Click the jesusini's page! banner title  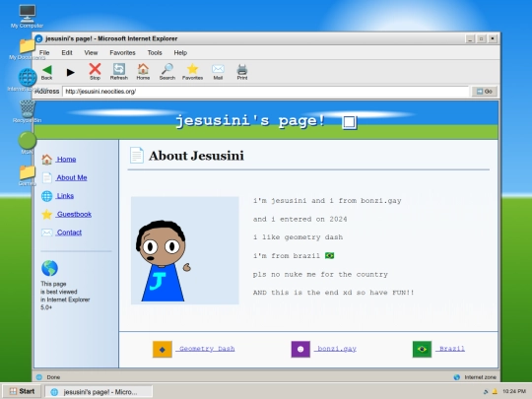[x=251, y=120]
